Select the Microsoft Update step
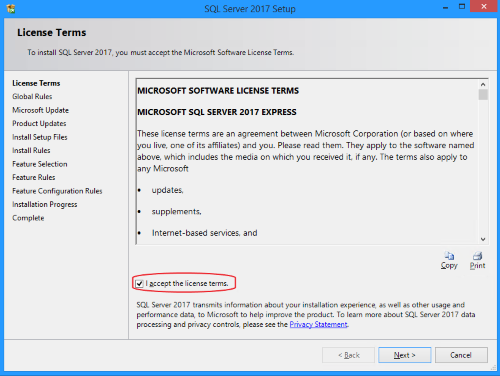The height and width of the screenshot is (376, 500). click(x=41, y=110)
